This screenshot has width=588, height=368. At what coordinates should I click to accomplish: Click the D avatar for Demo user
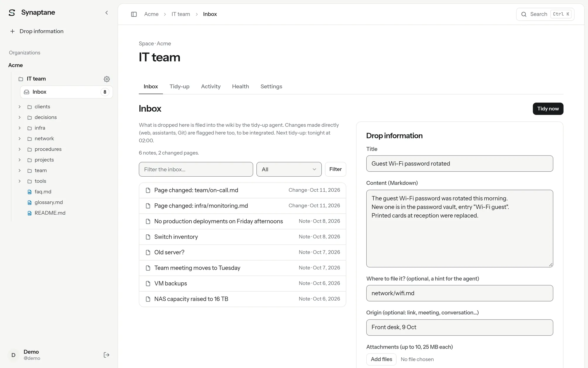coord(13,355)
